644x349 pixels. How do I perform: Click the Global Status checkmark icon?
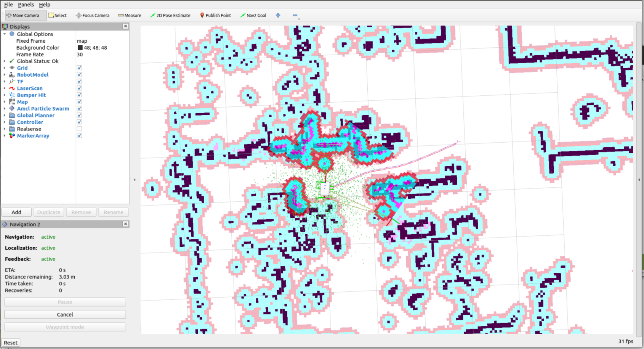click(x=12, y=61)
